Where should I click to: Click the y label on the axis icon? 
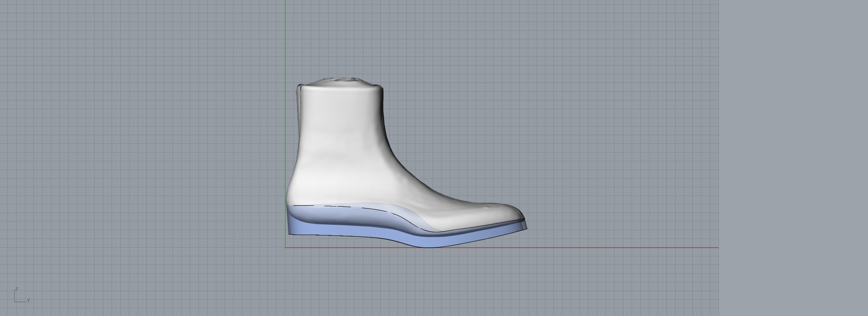pyautogui.click(x=28, y=300)
